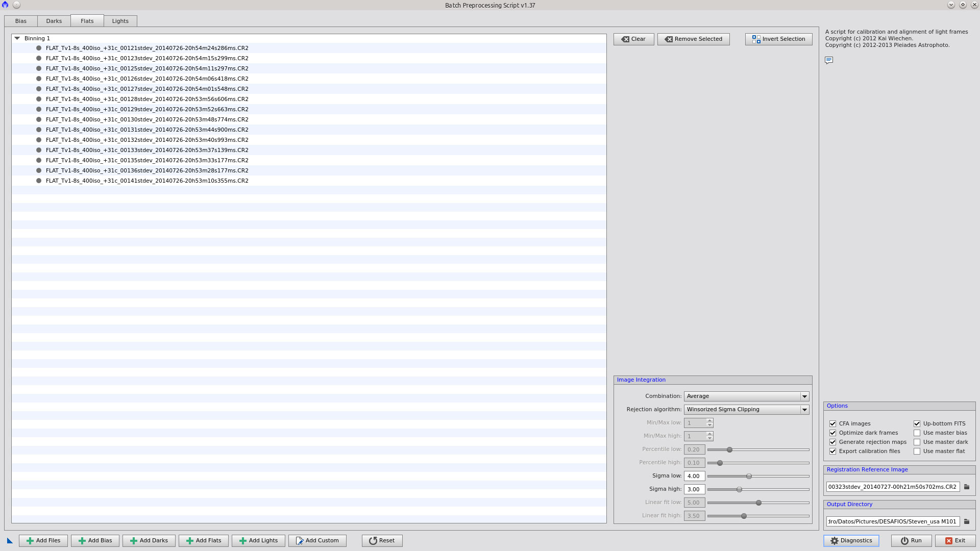The width and height of the screenshot is (980, 551).
Task: Open the Rejection algorithm dropdown
Action: (746, 410)
